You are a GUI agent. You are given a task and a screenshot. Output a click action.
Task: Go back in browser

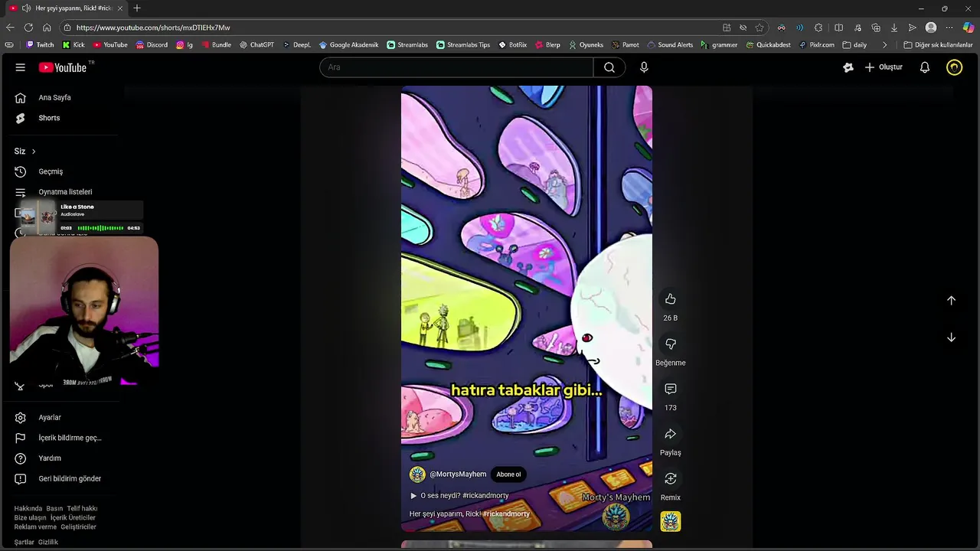click(x=10, y=28)
